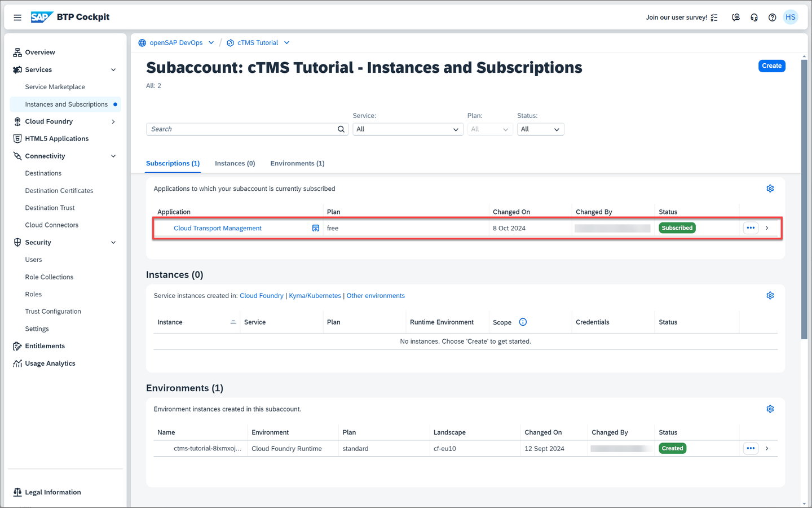Open the cTMS Tutorial breadcrumb dropdown

point(286,43)
